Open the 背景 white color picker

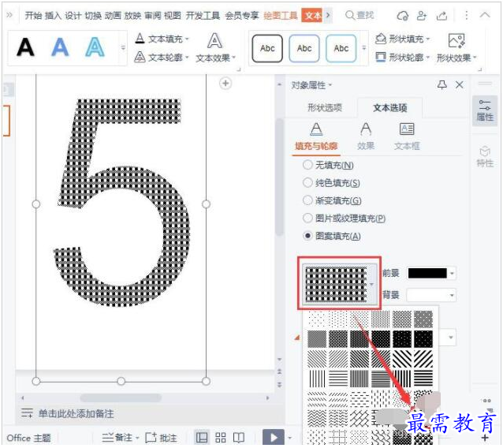pyautogui.click(x=431, y=295)
